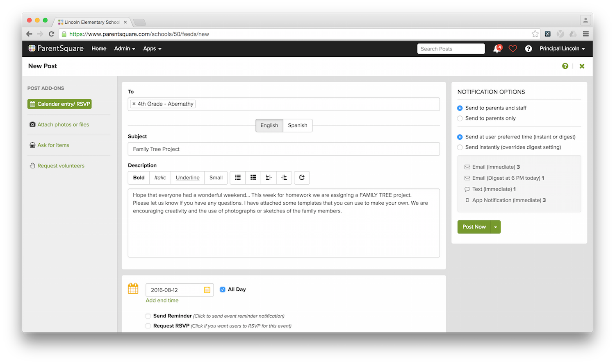The width and height of the screenshot is (615, 364).
Task: Select Send instantly option
Action: pyautogui.click(x=460, y=147)
